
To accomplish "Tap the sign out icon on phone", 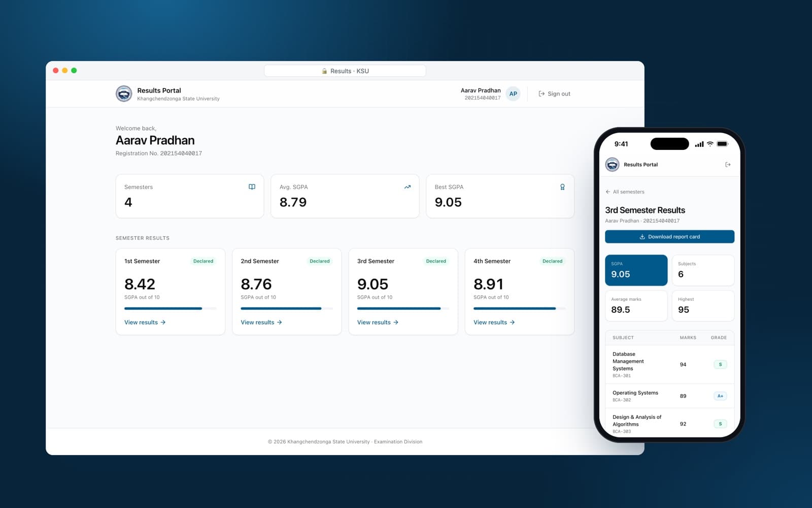I will [x=728, y=165].
